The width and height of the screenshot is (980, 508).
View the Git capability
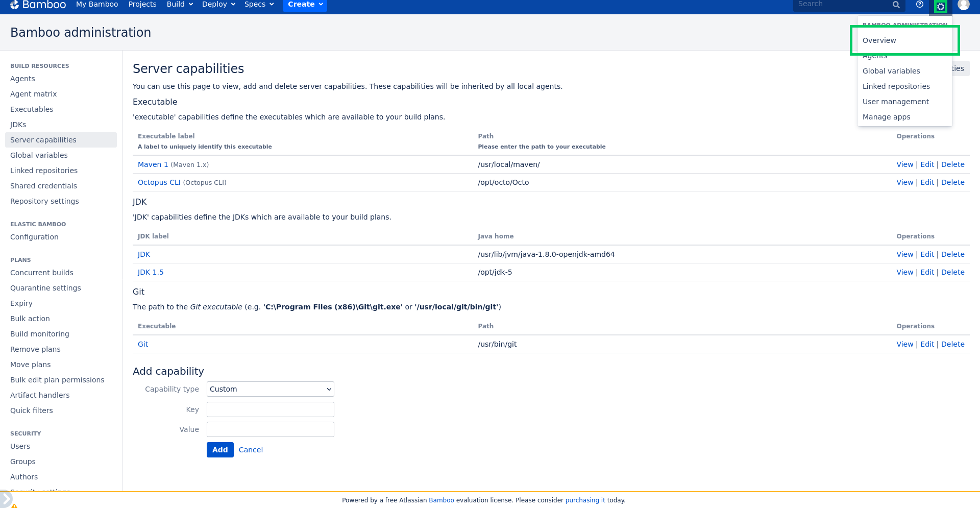pyautogui.click(x=904, y=344)
